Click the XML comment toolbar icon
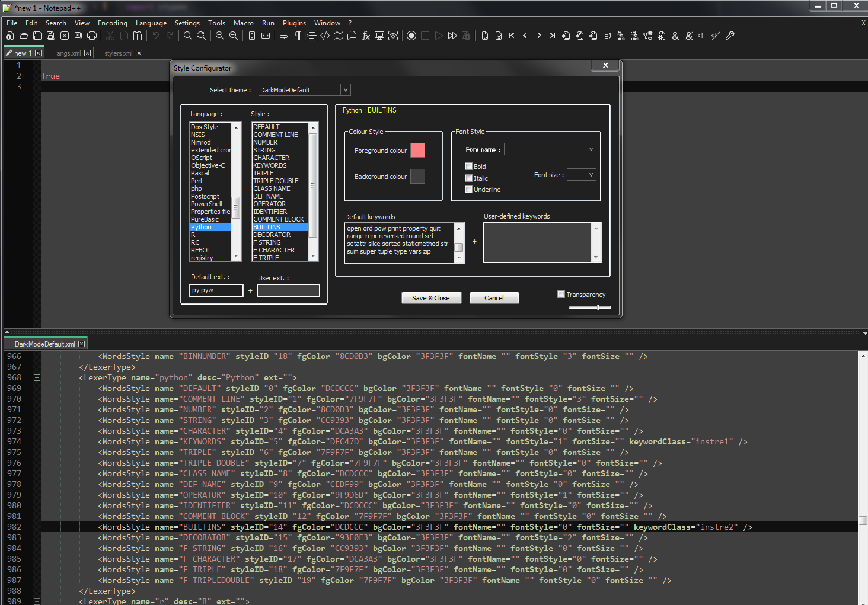 pyautogui.click(x=703, y=36)
